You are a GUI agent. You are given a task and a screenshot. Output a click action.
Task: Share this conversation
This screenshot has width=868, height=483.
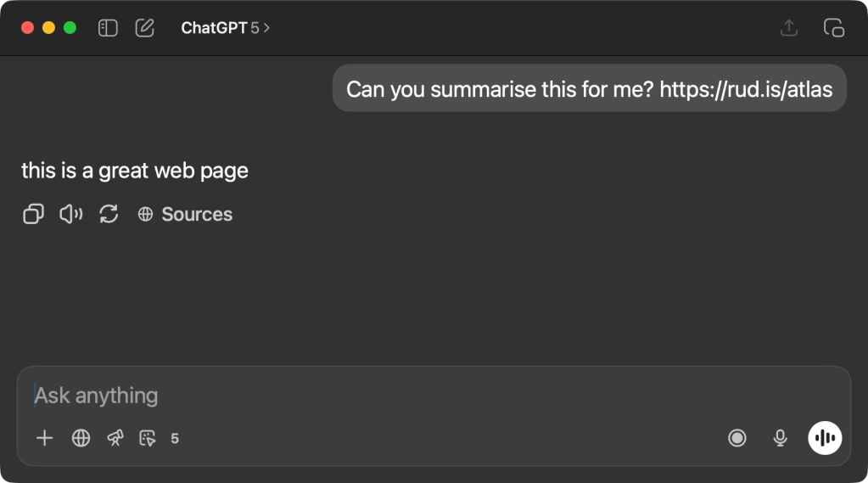coord(789,28)
